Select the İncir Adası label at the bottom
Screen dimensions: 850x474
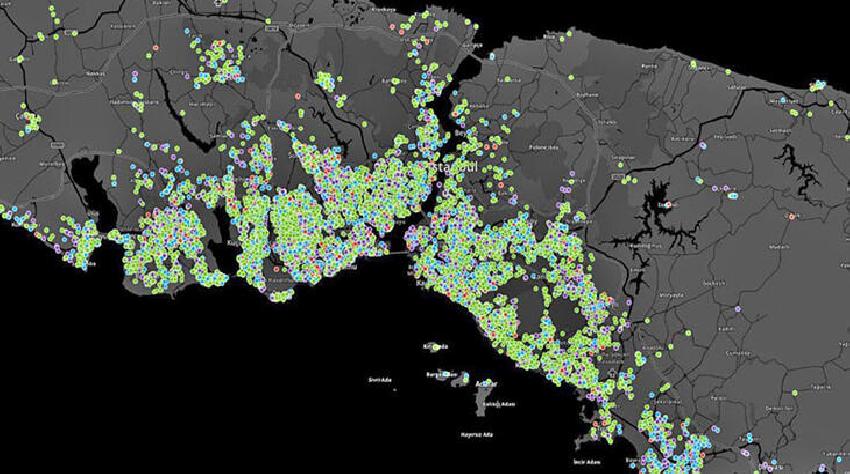583,464
